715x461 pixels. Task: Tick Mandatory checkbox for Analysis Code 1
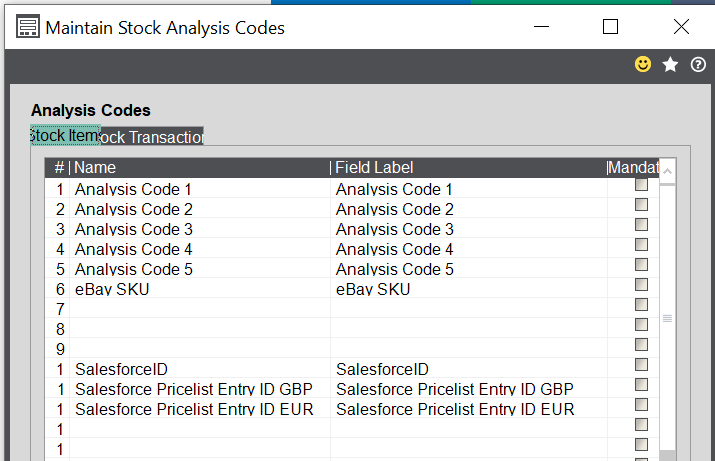[641, 185]
